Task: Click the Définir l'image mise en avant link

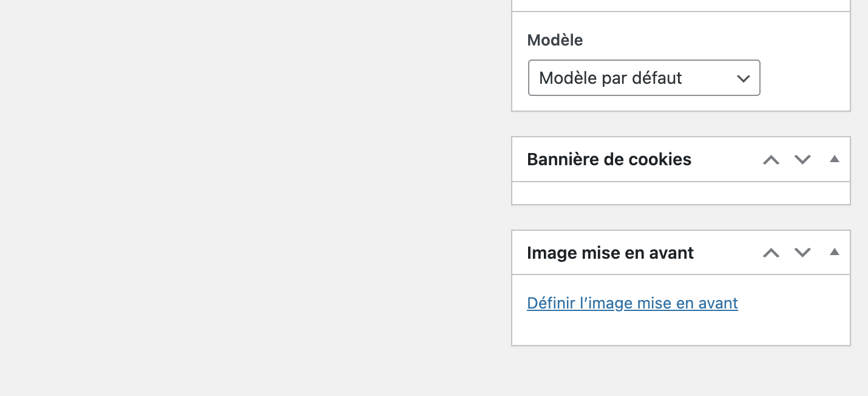Action: tap(632, 303)
